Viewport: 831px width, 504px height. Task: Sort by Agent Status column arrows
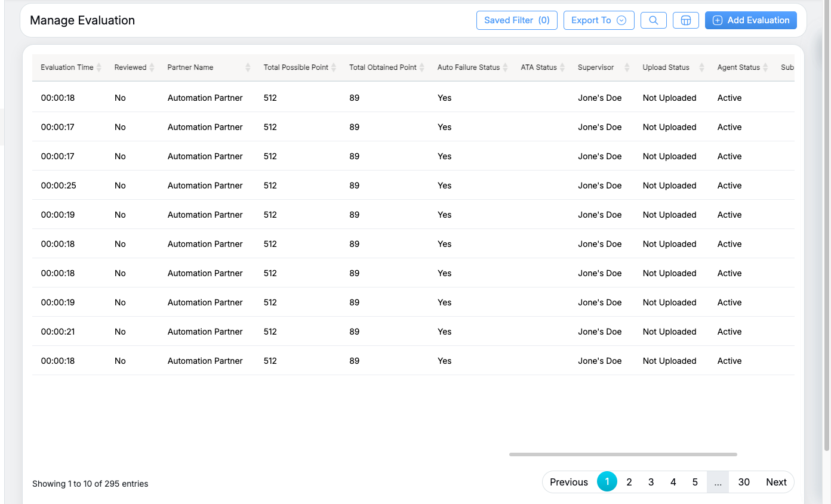[x=765, y=67]
